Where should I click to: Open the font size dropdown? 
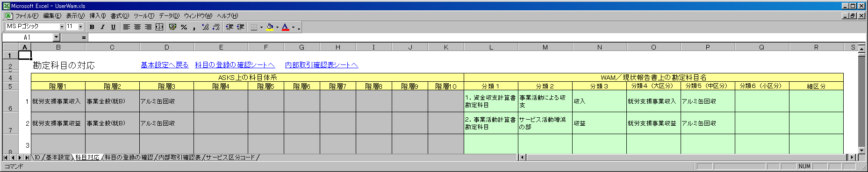click(80, 27)
